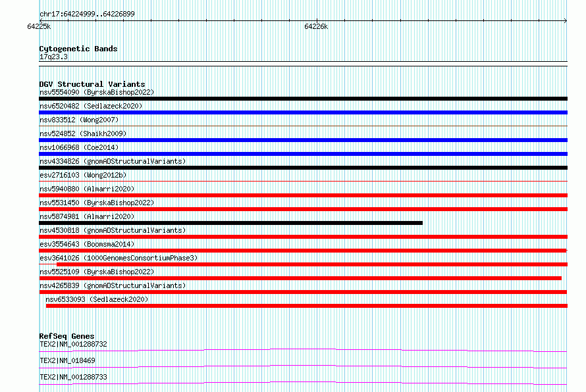Click the Cytogenetic Bands track title
Image resolution: width=586 pixels, height=392 pixels.
[78, 49]
